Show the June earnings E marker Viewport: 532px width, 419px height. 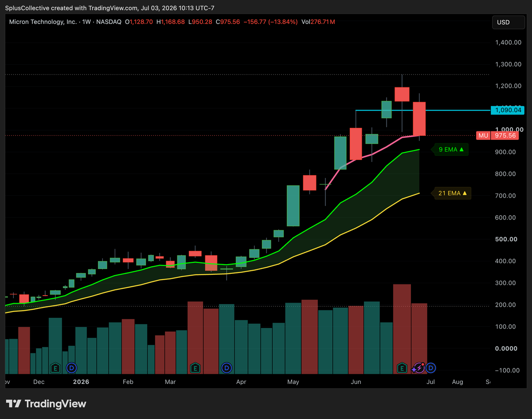(x=402, y=368)
